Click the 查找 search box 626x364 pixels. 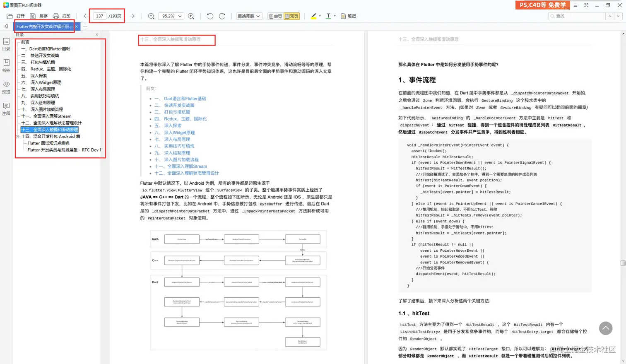(x=577, y=16)
